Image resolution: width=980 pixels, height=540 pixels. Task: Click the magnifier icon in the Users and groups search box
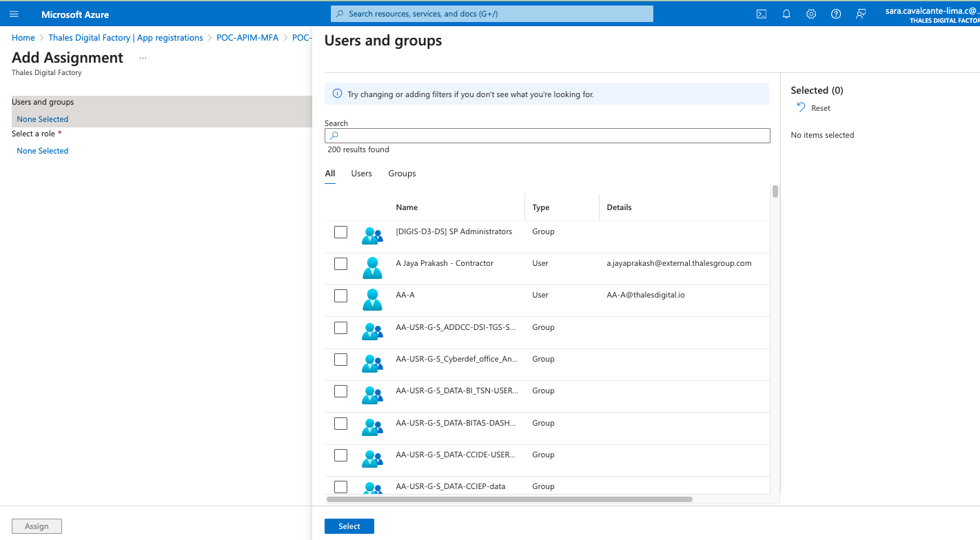334,136
